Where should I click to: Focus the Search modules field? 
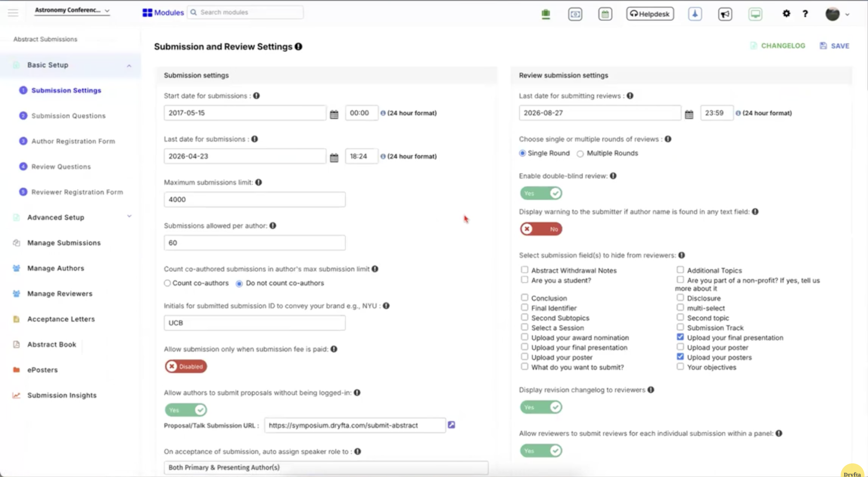click(245, 12)
